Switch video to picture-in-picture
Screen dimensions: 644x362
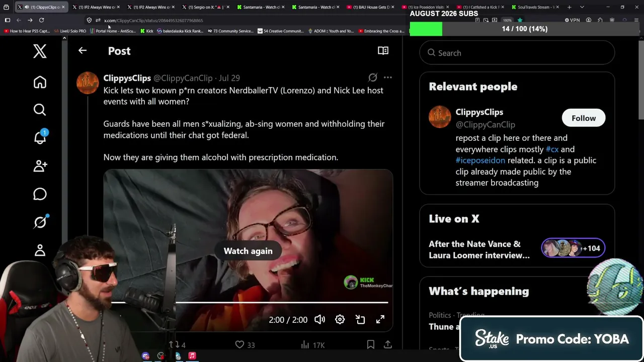coord(360,319)
